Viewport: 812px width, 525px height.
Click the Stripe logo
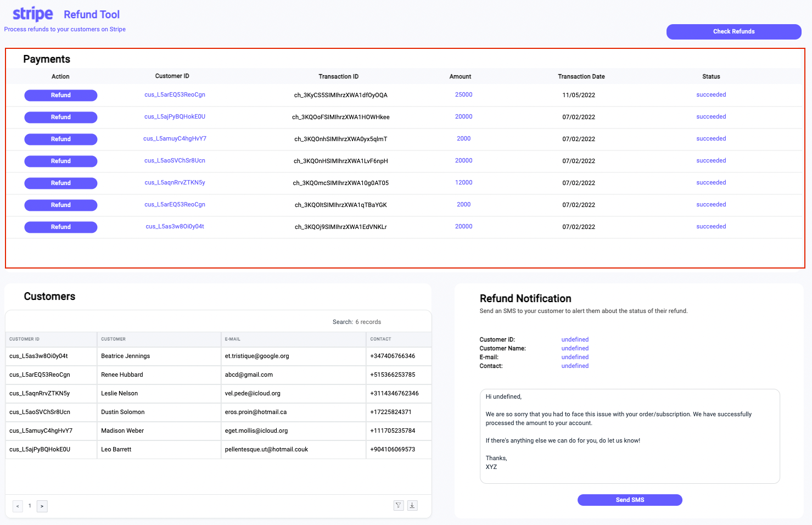(32, 14)
